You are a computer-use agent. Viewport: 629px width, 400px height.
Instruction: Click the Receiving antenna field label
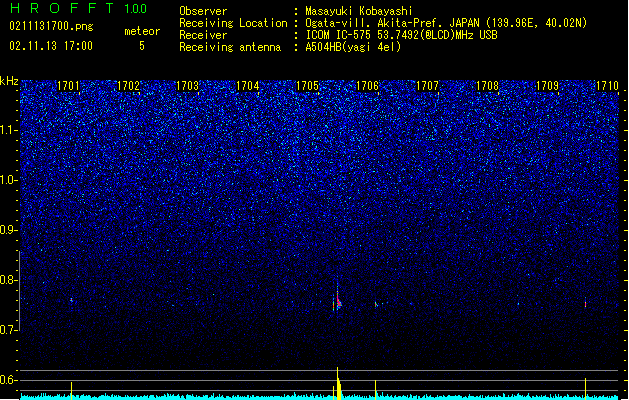point(230,47)
